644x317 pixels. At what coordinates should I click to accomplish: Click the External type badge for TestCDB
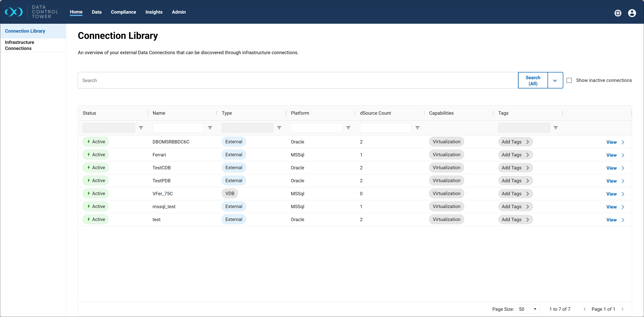[x=234, y=168]
